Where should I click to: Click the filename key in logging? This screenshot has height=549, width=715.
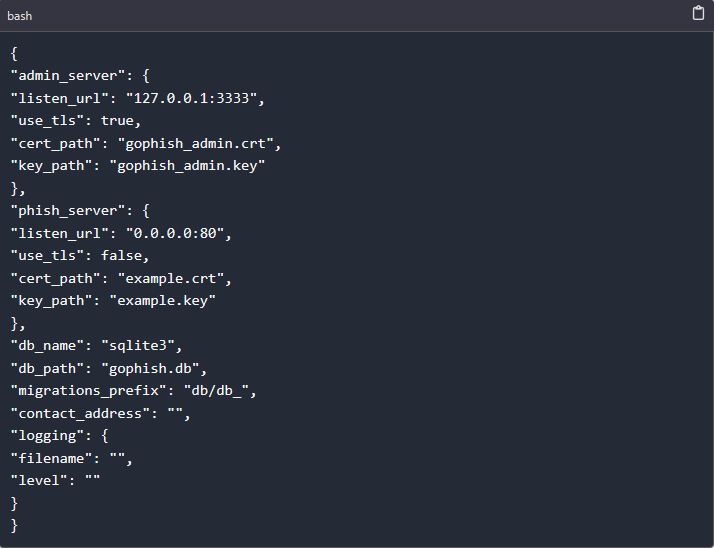[x=51, y=458]
